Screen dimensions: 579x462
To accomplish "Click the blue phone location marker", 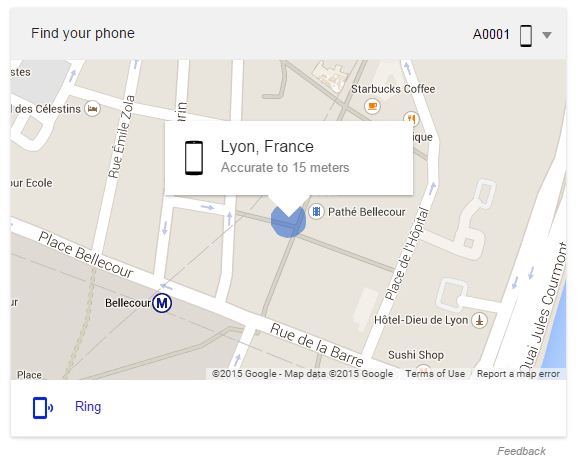I will (x=288, y=220).
